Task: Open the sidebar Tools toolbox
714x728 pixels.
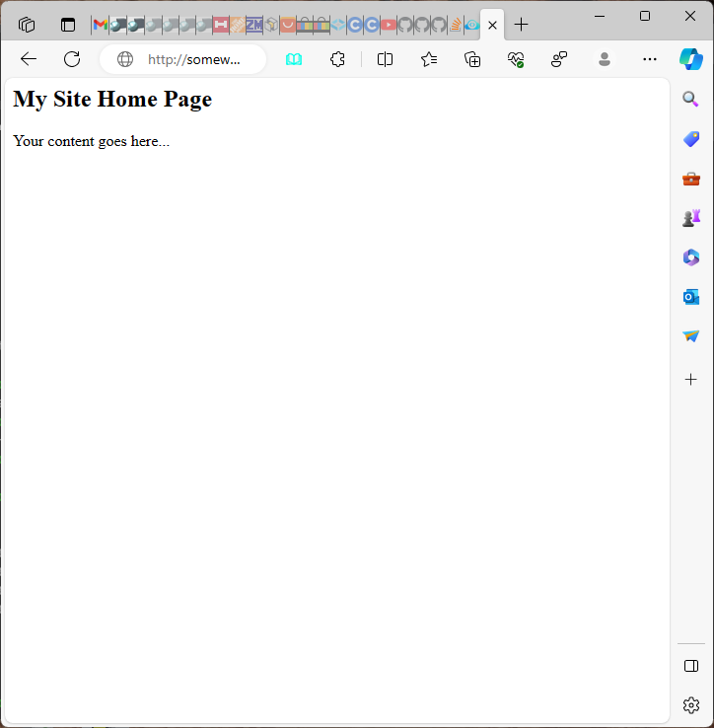Action: pos(690,179)
